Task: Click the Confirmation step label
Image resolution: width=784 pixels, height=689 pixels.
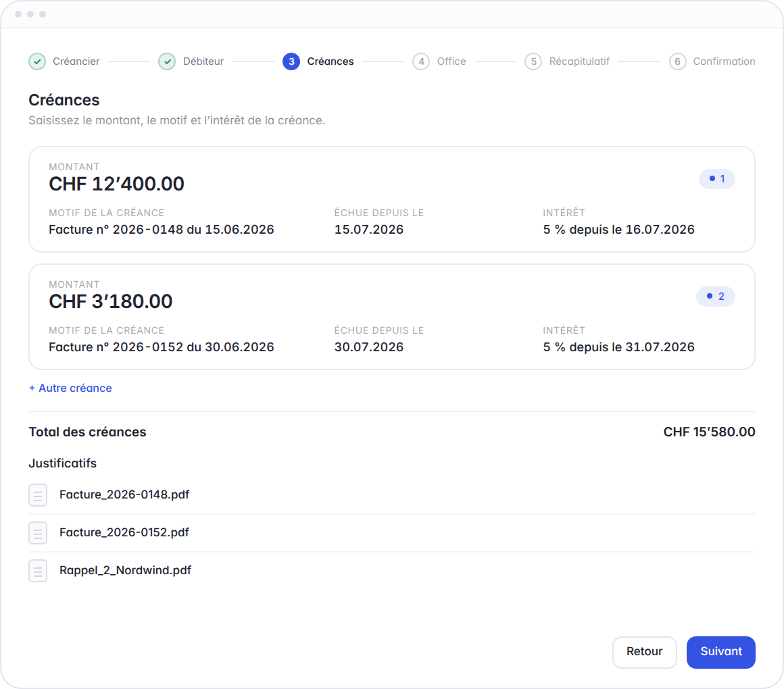Action: click(x=724, y=61)
